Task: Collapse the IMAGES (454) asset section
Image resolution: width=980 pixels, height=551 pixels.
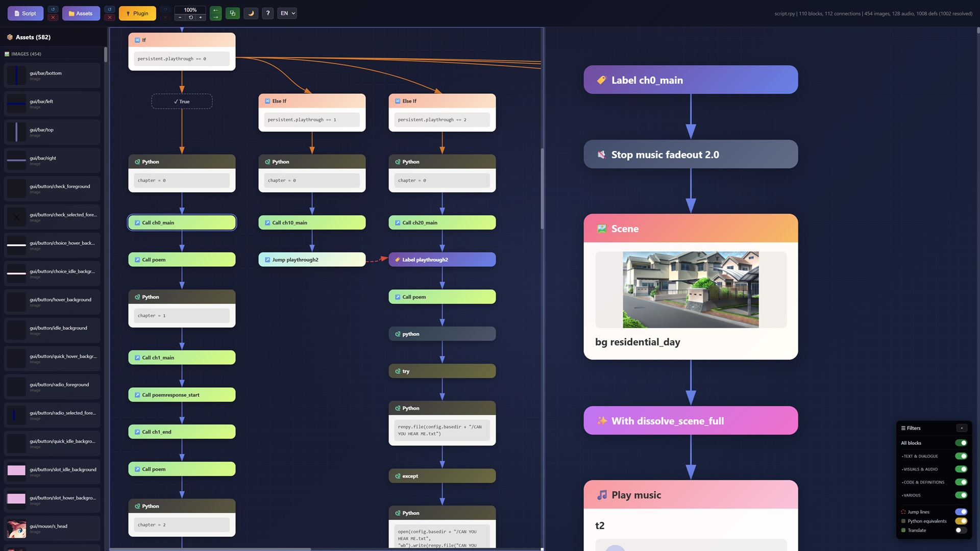Action: 23,54
